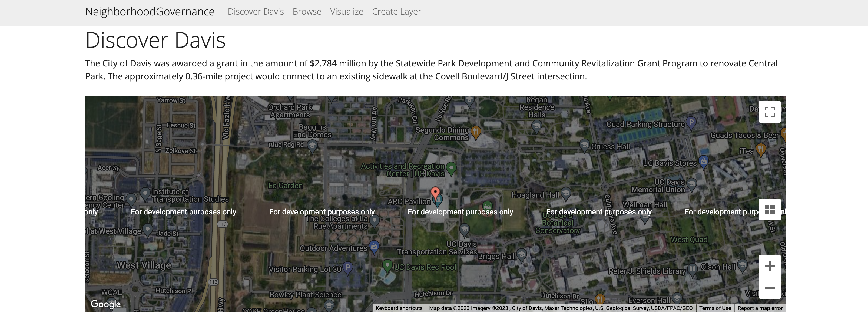Go to the Visualize page
This screenshot has width=868, height=323.
(x=346, y=12)
